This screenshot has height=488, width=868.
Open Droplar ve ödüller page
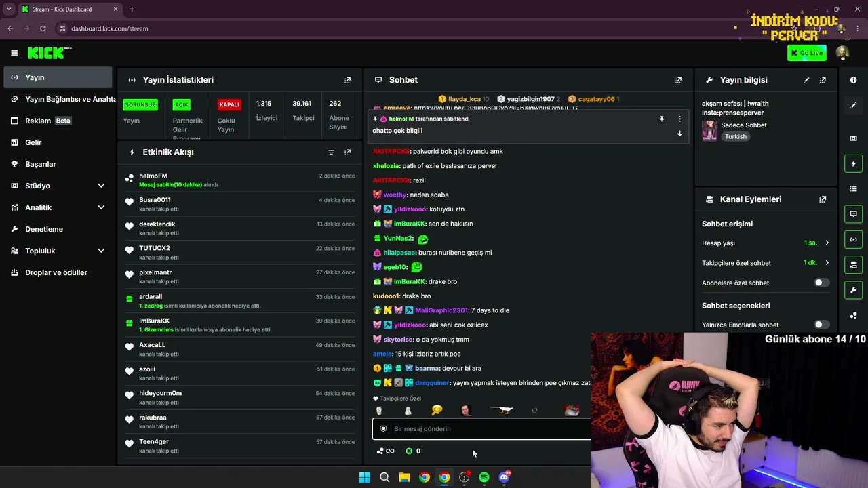tap(58, 272)
